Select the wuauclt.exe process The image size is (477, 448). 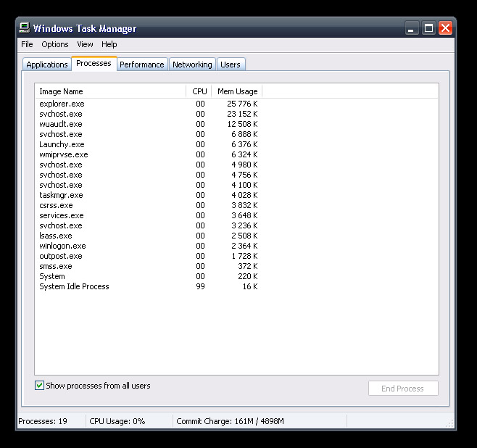149,124
